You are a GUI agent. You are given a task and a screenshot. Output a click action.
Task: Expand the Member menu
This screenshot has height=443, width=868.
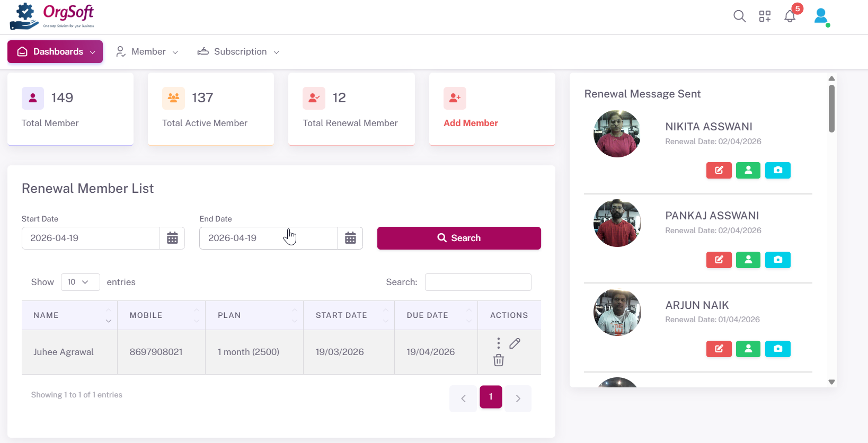(147, 51)
